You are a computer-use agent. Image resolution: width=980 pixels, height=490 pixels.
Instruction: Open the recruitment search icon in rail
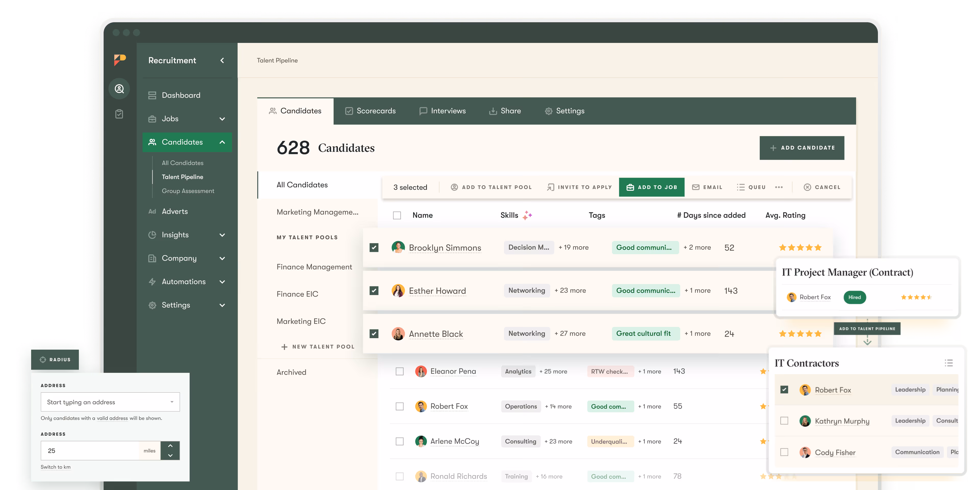pyautogui.click(x=119, y=89)
